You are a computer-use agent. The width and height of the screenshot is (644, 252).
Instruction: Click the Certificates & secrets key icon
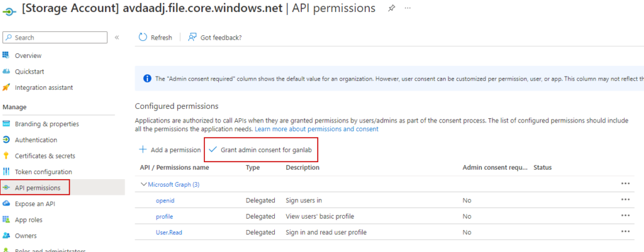click(6, 156)
